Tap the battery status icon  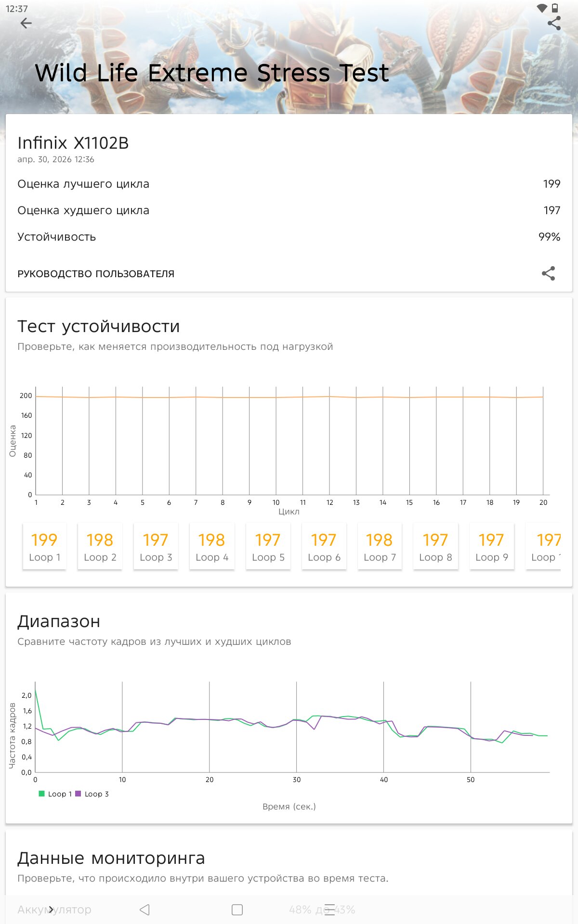555,8
